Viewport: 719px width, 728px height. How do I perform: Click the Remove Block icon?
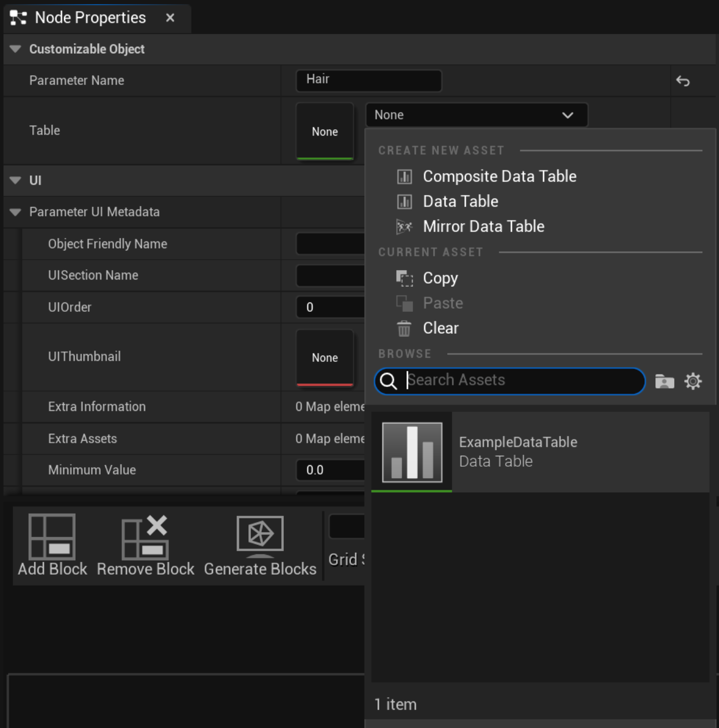(145, 537)
